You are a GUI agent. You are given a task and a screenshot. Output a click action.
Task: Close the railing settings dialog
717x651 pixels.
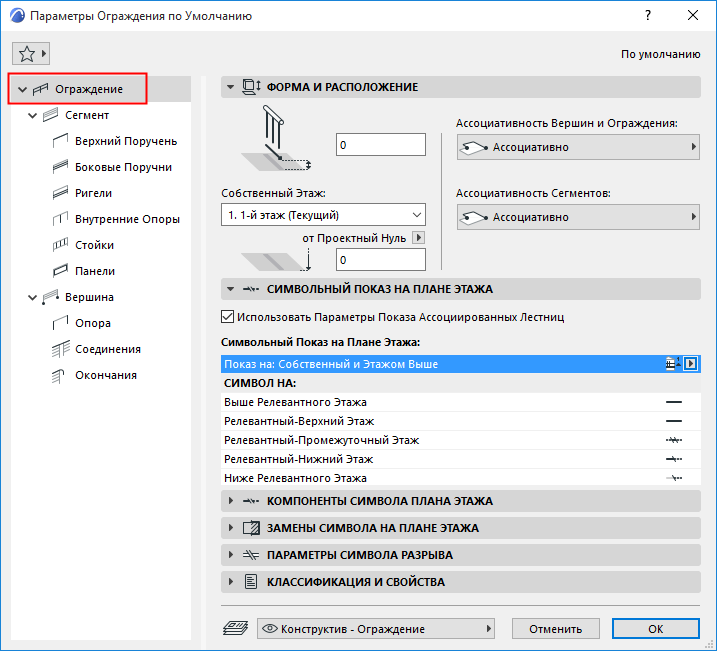[x=693, y=15]
